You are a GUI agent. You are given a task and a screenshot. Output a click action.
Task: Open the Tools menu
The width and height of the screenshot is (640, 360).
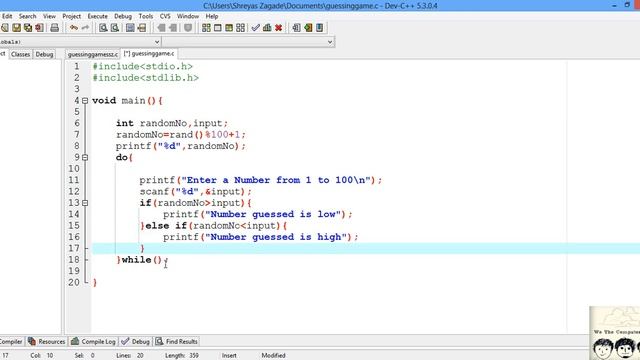coord(146,16)
